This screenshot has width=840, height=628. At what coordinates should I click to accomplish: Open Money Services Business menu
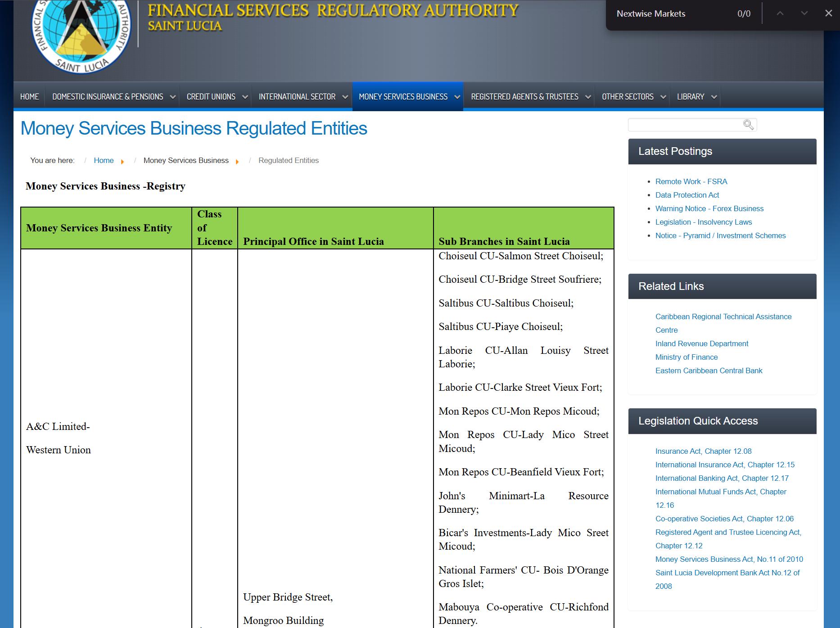403,97
